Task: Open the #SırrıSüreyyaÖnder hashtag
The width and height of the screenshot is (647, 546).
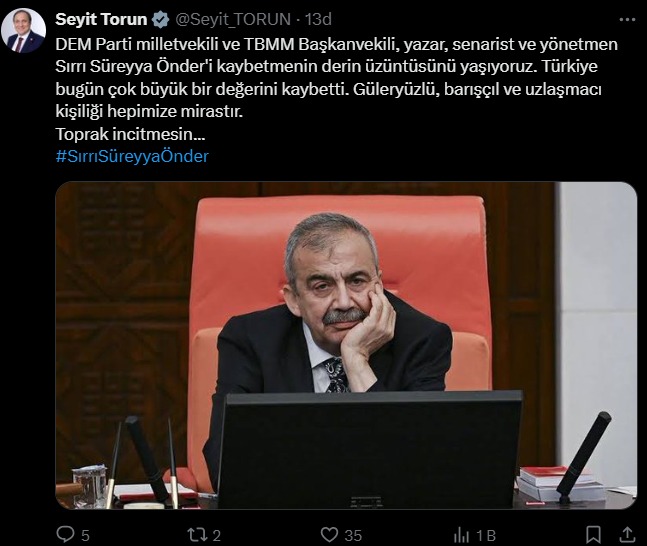Action: point(132,156)
